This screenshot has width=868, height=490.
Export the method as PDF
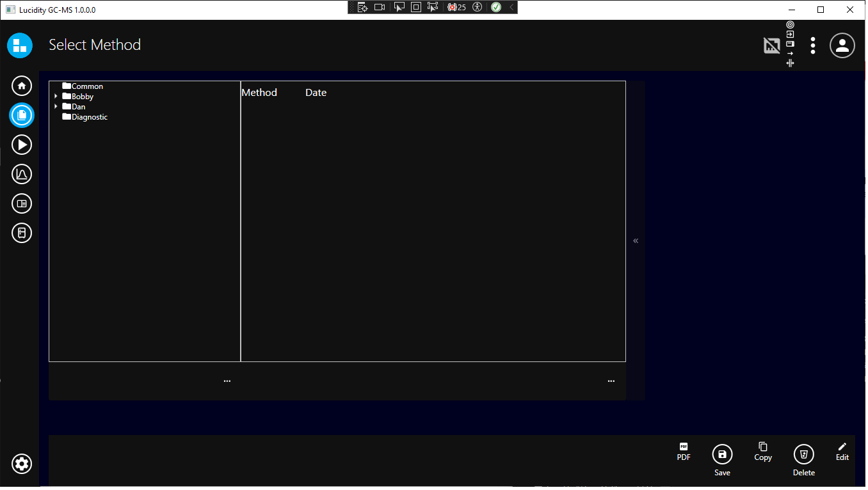[x=684, y=452]
